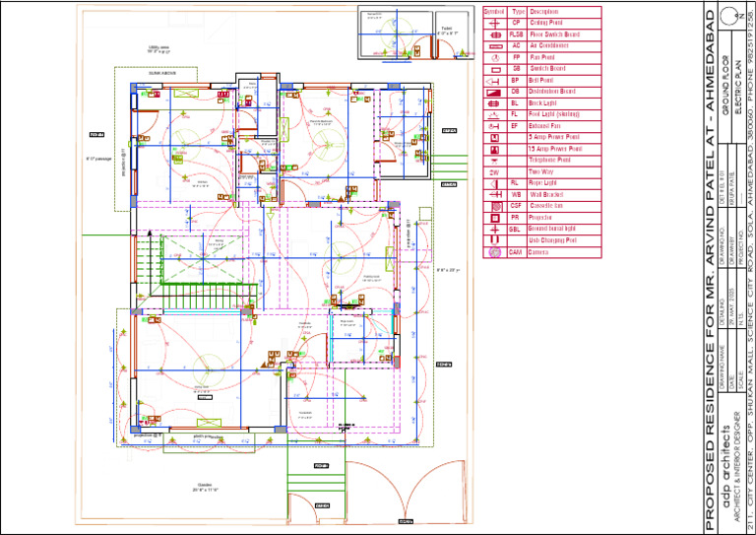756x535 pixels.
Task: Click the Two Way legend symbol
Action: coord(495,172)
